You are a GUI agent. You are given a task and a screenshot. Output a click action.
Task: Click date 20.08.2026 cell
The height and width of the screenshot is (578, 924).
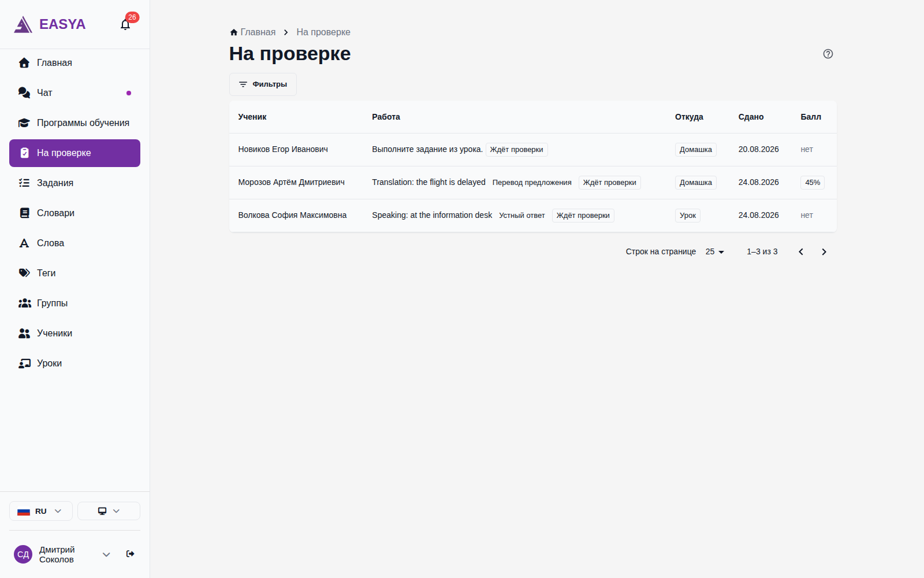click(758, 150)
